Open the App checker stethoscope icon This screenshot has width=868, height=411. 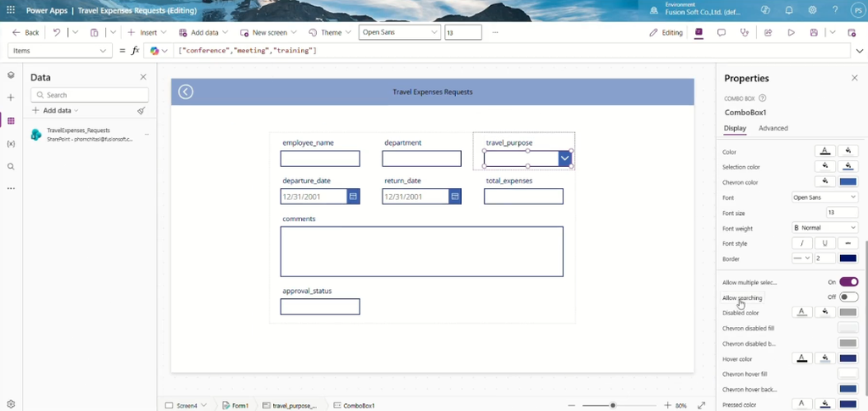tap(744, 33)
